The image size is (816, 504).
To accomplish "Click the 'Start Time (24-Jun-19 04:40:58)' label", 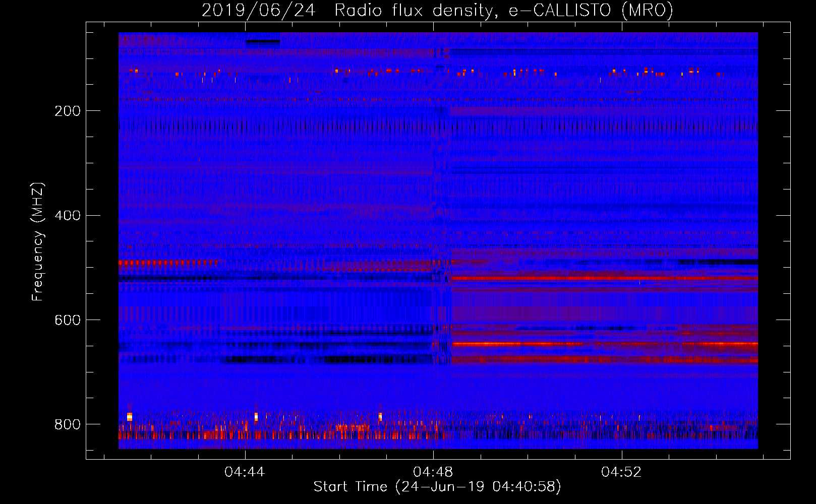I will tap(437, 487).
